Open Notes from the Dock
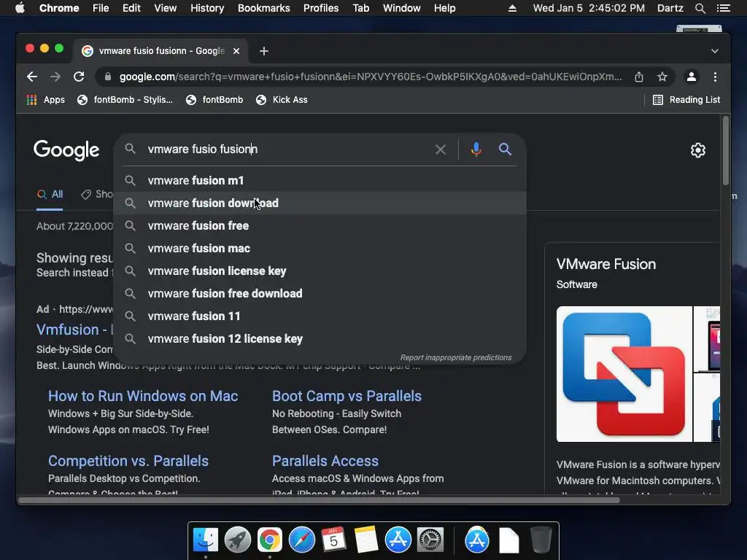The width and height of the screenshot is (747, 560). 366,540
